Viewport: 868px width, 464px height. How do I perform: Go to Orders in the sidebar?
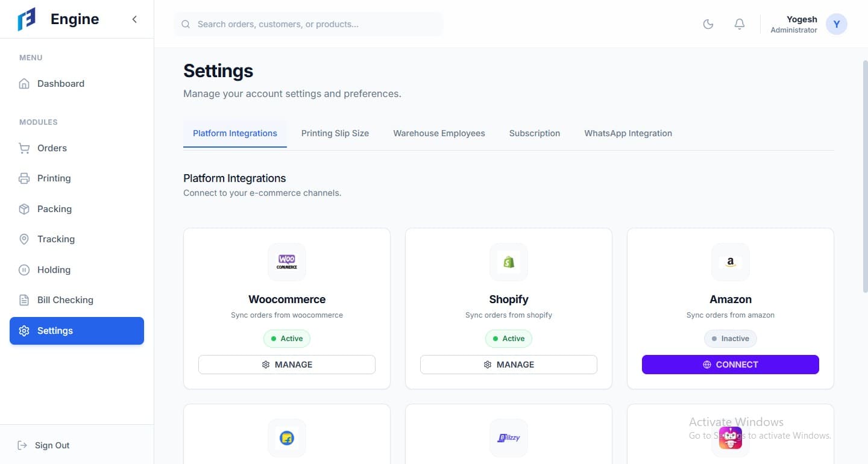(x=52, y=148)
